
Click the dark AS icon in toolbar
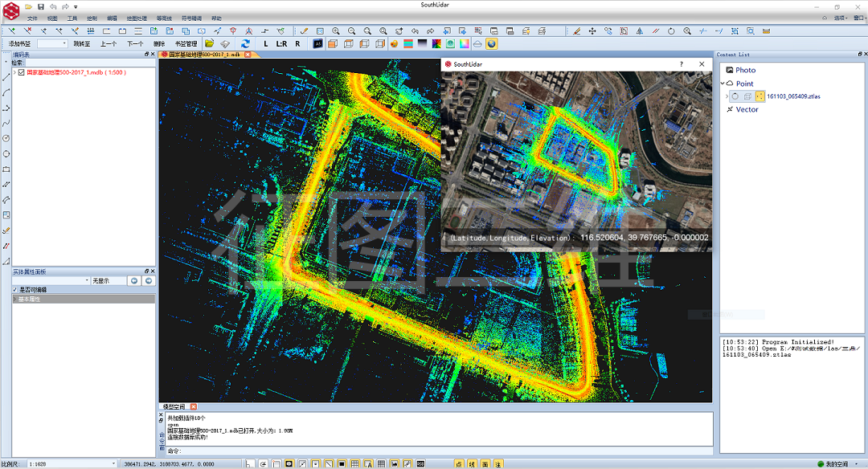[317, 43]
